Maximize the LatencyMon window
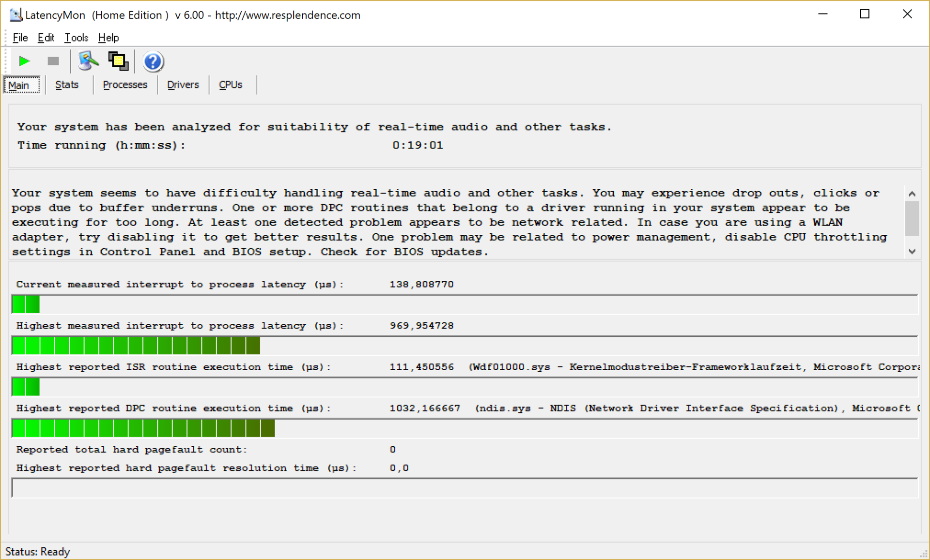930x560 pixels. pos(865,15)
